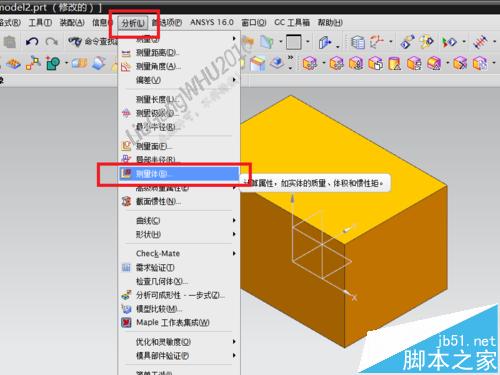This screenshot has width=500, height=375.
Task: Click the right side face of block
Action: [397, 267]
